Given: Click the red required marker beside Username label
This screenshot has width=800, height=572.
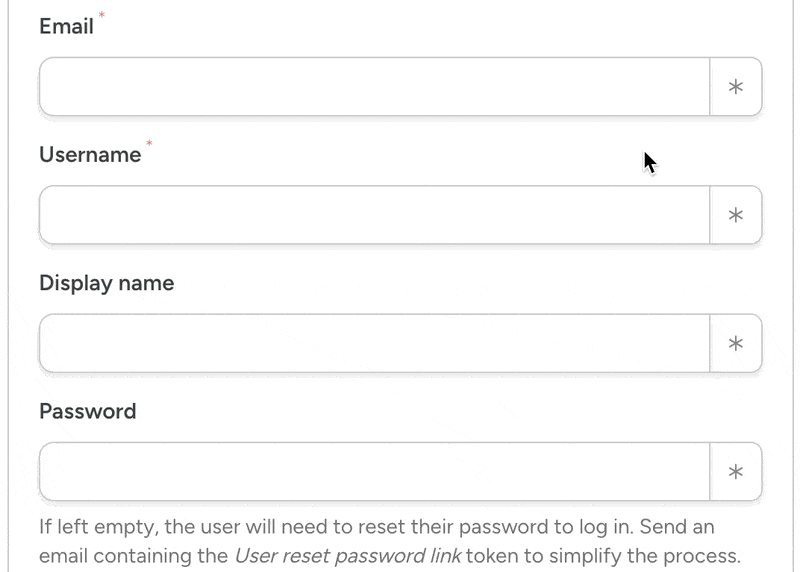Looking at the screenshot, I should 149,144.
